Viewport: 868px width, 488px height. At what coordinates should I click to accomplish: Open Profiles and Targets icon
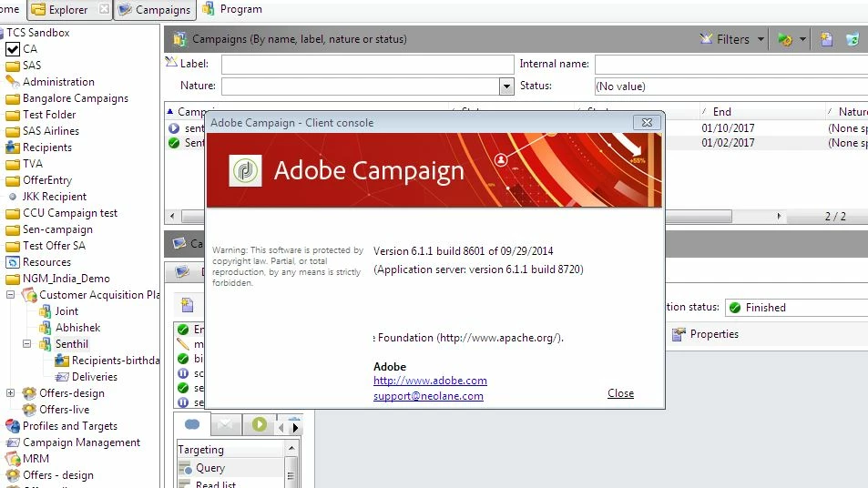pyautogui.click(x=12, y=426)
